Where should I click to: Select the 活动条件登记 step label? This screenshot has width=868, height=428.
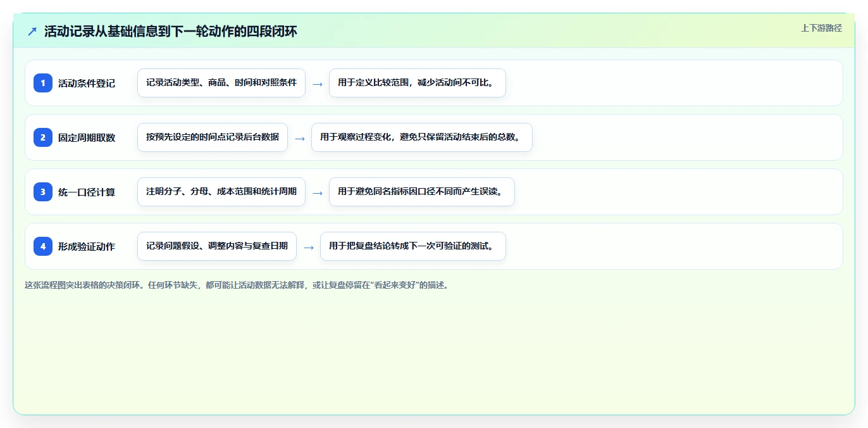[87, 83]
